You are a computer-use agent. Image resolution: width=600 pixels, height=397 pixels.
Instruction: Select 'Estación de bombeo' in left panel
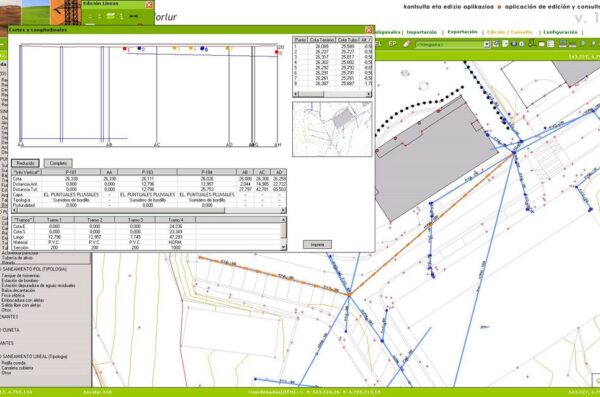click(x=20, y=281)
